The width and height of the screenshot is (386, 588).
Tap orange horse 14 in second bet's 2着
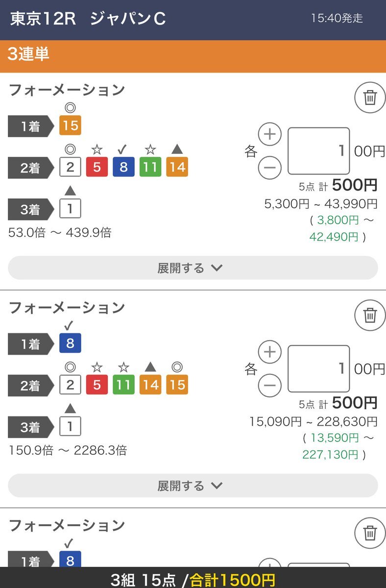coord(150,385)
